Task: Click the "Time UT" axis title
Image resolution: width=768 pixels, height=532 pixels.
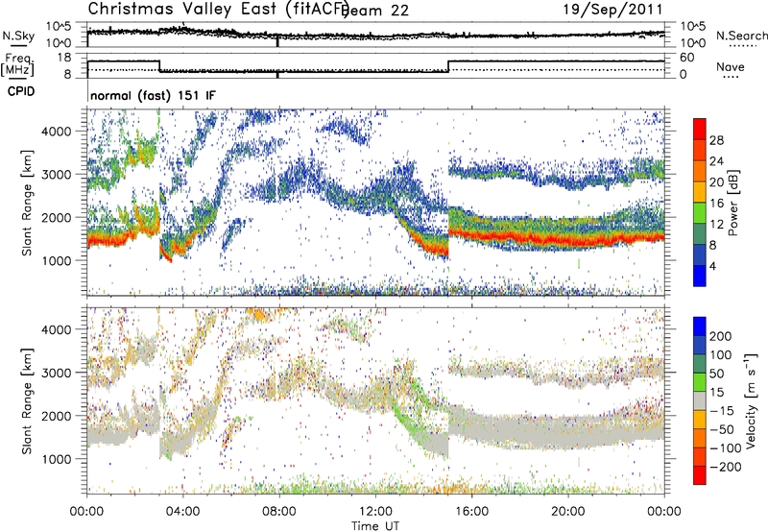Action: click(x=375, y=526)
